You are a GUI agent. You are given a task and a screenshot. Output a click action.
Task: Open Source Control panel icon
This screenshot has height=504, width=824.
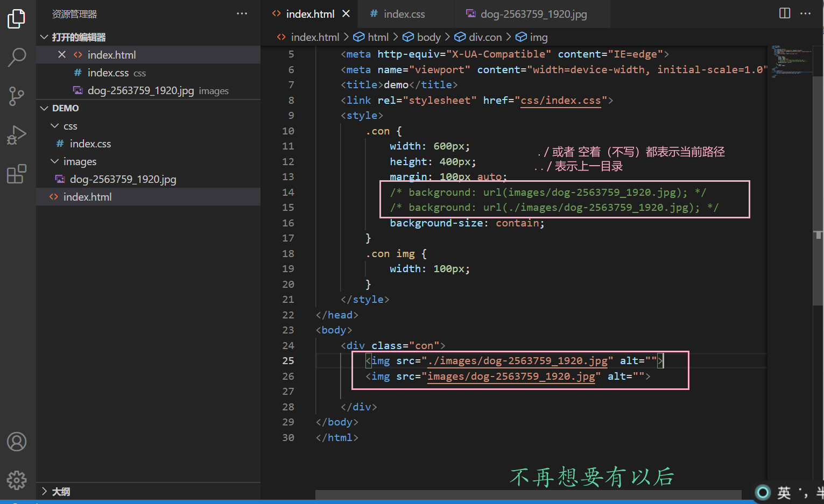(x=16, y=96)
